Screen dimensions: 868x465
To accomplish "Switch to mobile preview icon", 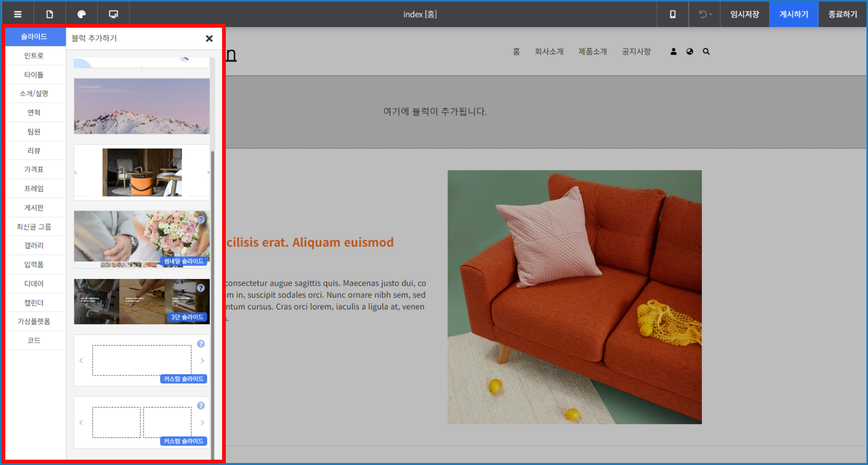I will click(x=673, y=14).
